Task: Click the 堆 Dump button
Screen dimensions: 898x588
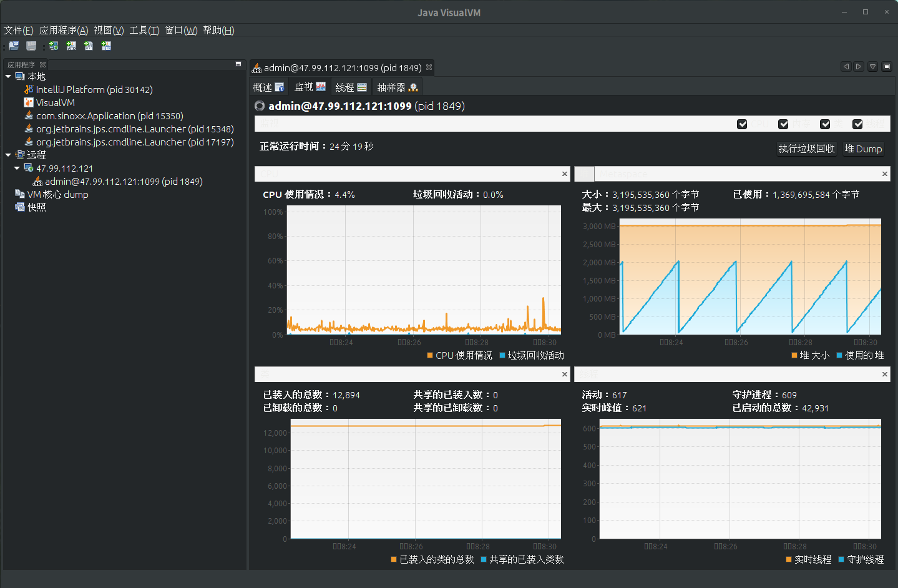Action: click(x=863, y=149)
